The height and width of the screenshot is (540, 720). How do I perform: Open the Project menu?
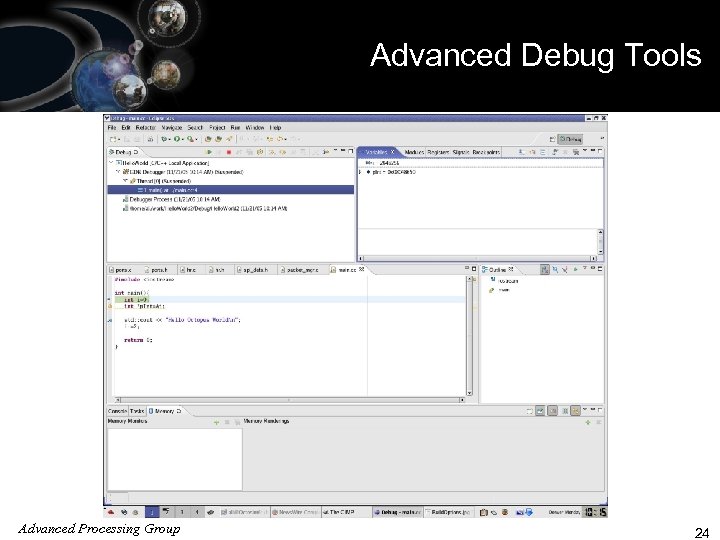coord(217,128)
